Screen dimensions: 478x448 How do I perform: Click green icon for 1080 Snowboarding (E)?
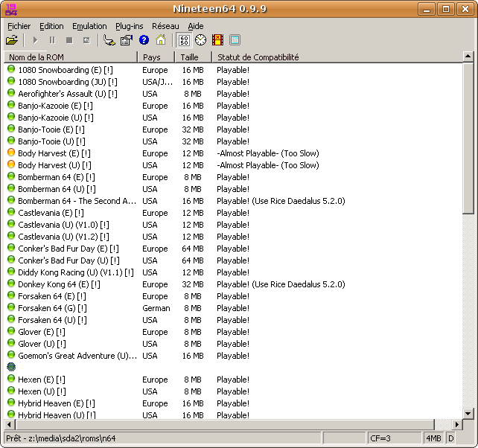click(11, 69)
